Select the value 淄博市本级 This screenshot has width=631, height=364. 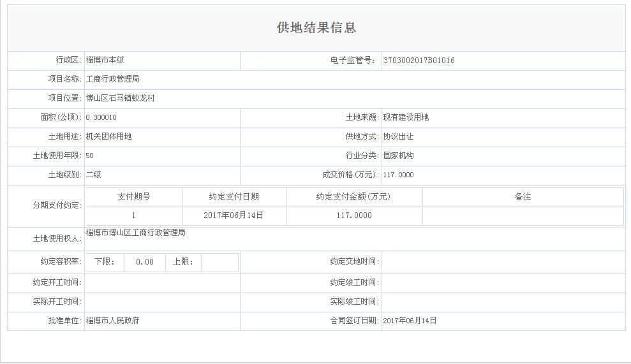pos(105,60)
